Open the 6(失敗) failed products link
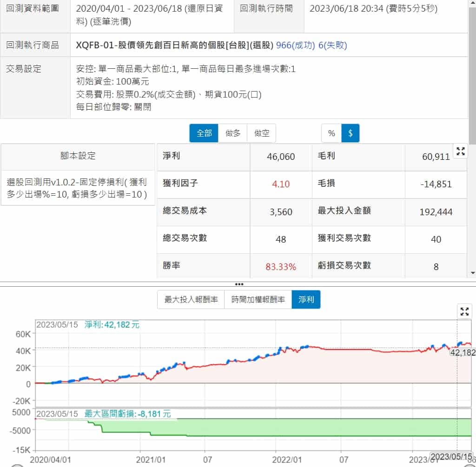The width and height of the screenshot is (476, 467). pyautogui.click(x=333, y=45)
